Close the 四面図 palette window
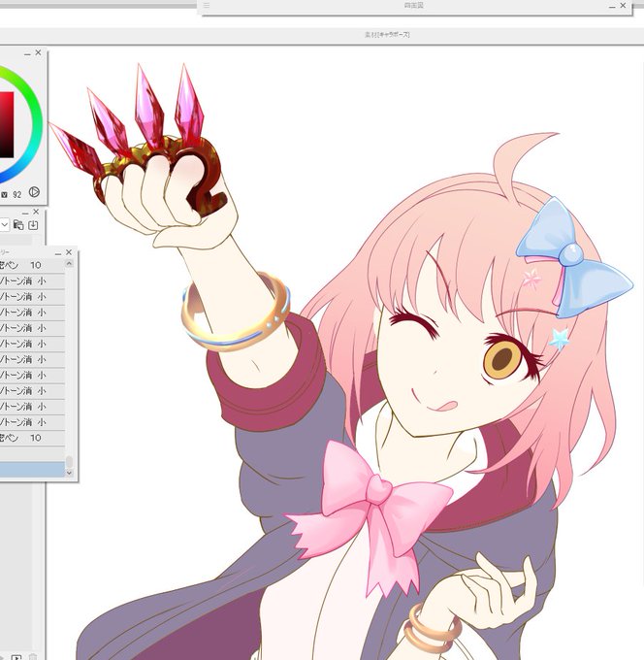This screenshot has width=644, height=660. (623, 6)
